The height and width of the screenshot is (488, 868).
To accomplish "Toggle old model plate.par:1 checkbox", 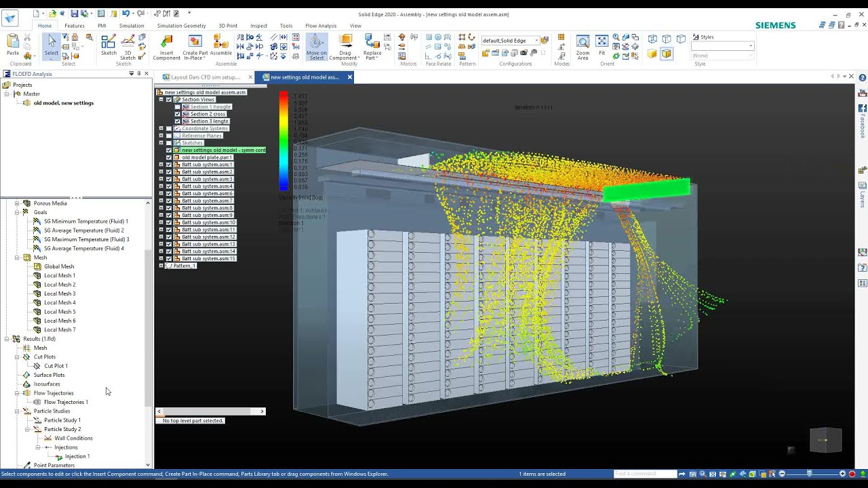I will [x=169, y=157].
